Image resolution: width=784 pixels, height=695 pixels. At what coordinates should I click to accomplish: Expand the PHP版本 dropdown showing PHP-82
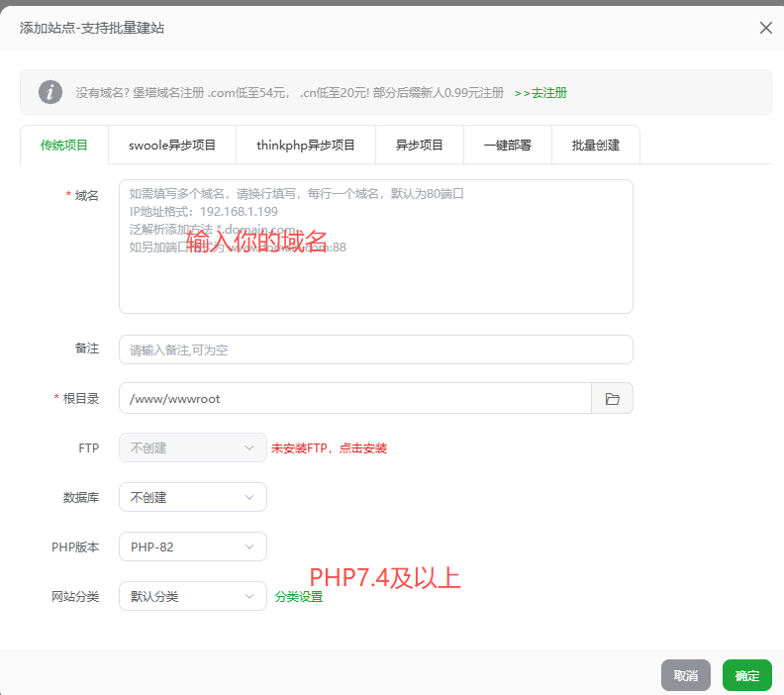coord(192,546)
